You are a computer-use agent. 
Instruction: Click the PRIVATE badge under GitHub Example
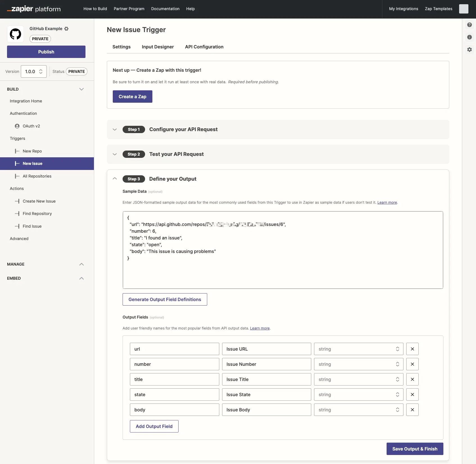pyautogui.click(x=40, y=39)
